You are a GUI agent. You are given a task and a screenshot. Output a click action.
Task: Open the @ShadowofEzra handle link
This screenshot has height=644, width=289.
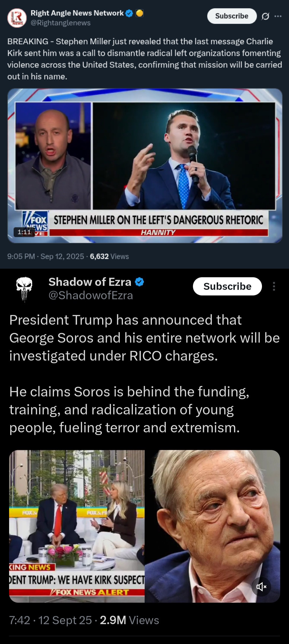click(91, 295)
